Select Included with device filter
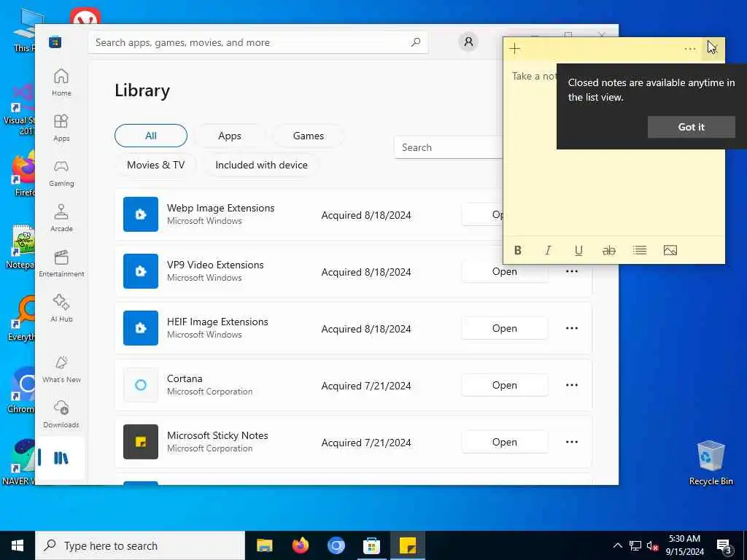 coord(261,165)
